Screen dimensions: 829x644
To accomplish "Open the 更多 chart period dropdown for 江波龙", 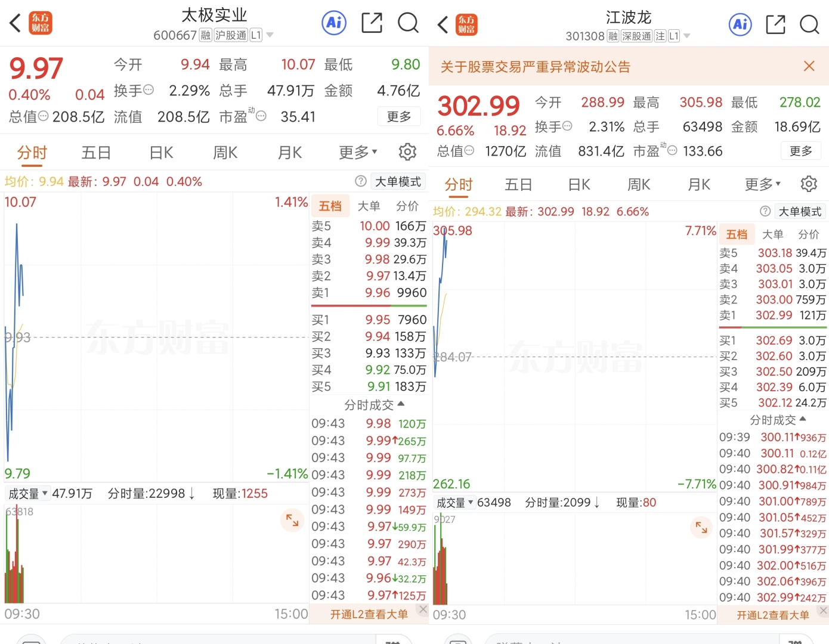I will (763, 184).
